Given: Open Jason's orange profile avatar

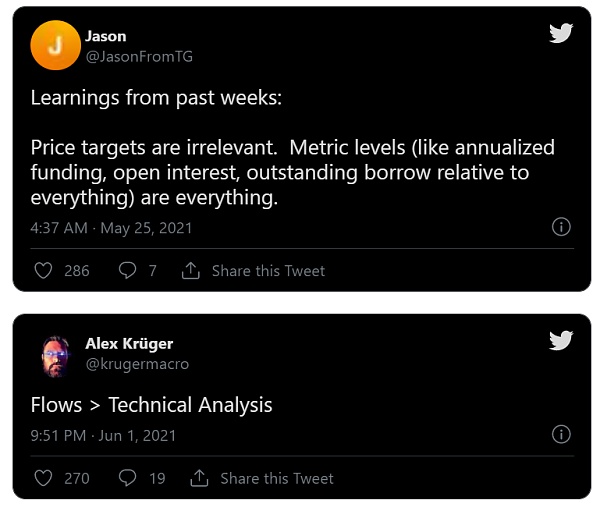Looking at the screenshot, I should [55, 45].
